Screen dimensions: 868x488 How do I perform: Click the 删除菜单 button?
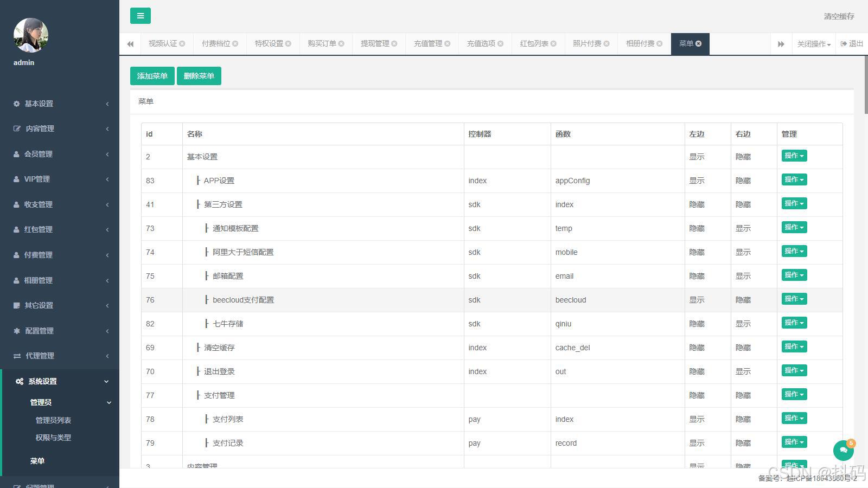click(199, 76)
